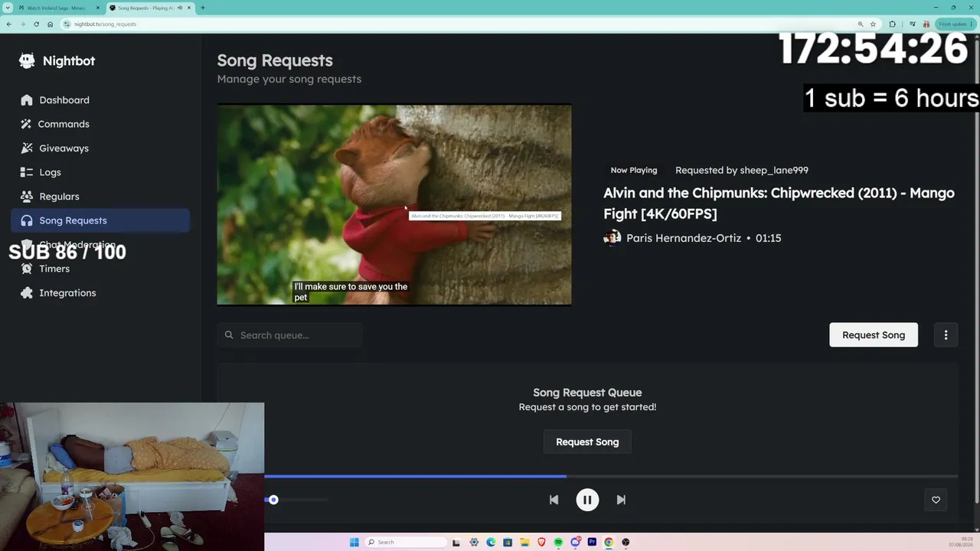
Task: Open the Windows Start menu
Action: (x=354, y=542)
